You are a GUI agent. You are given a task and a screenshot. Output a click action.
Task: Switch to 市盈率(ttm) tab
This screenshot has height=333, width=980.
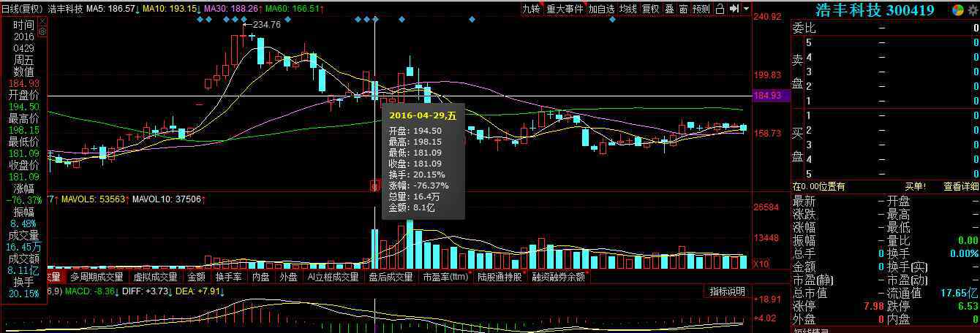[x=445, y=277]
